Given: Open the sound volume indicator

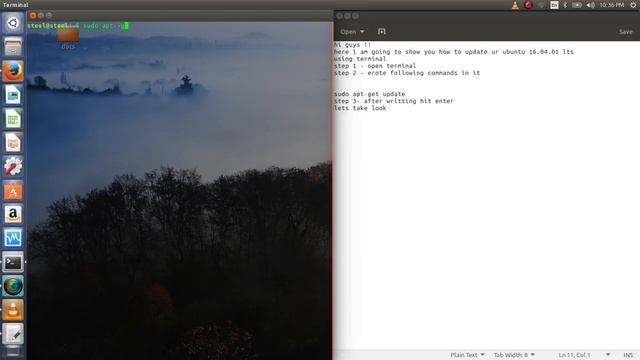Looking at the screenshot, I should [x=591, y=5].
